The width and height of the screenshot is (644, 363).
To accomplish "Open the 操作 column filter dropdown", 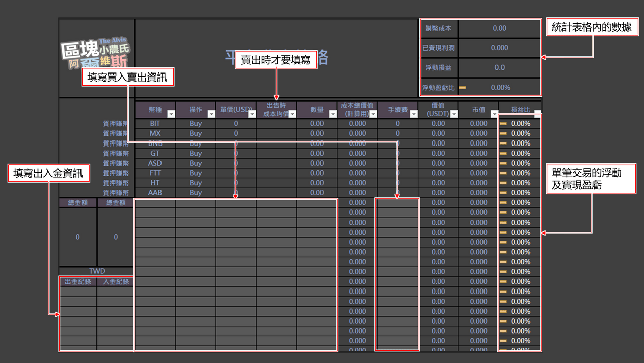I will (x=211, y=114).
